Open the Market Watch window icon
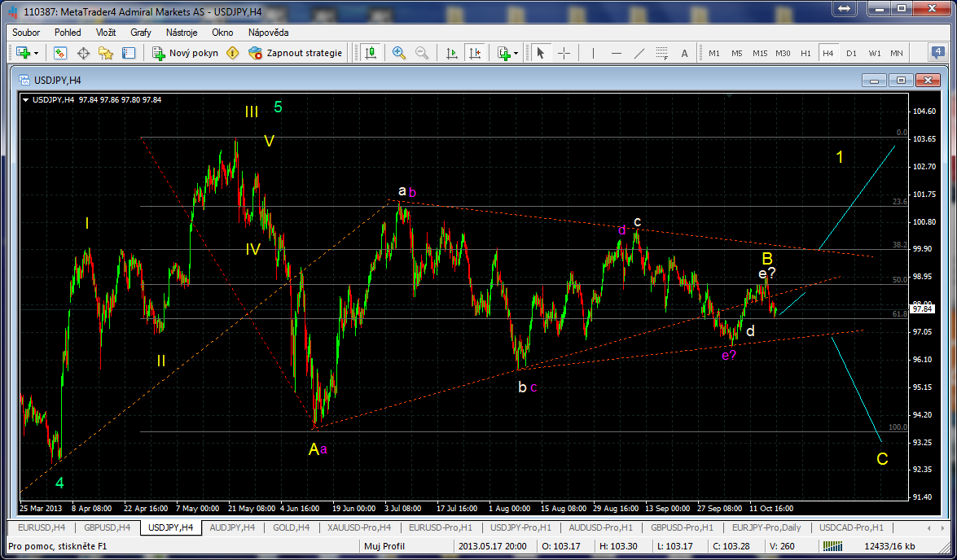The image size is (957, 560). (60, 53)
